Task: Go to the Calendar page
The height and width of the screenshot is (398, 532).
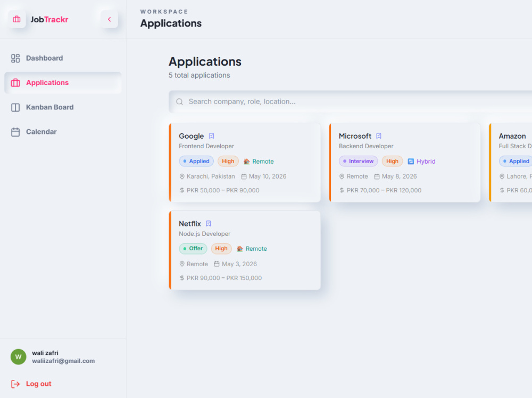Action: [63, 132]
